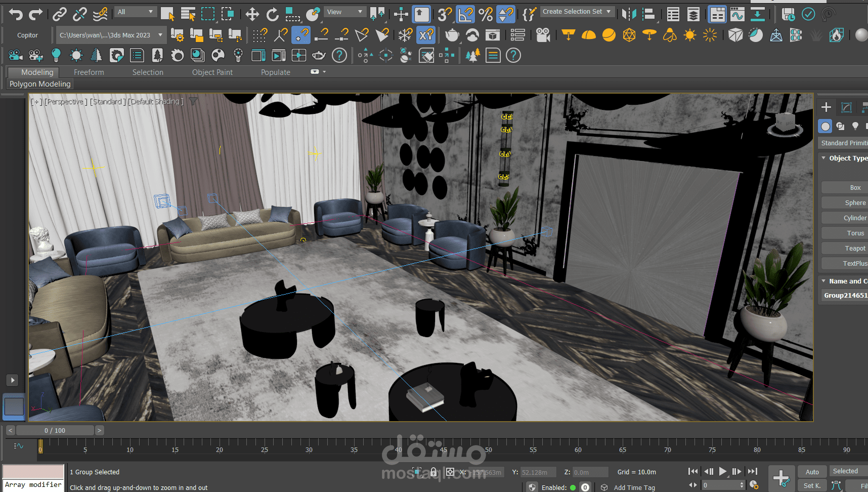Open the Object Paint ribbon tab
This screenshot has height=492, width=868.
pos(212,72)
